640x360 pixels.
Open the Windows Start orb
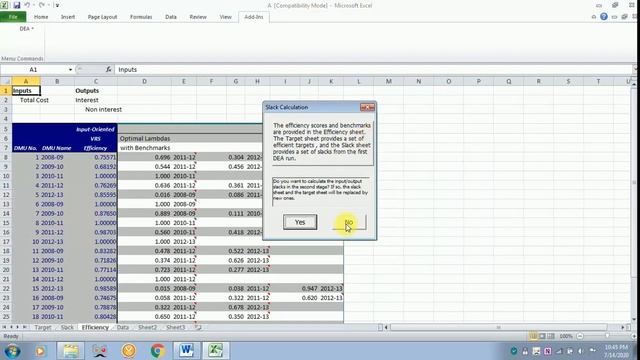tap(12, 351)
